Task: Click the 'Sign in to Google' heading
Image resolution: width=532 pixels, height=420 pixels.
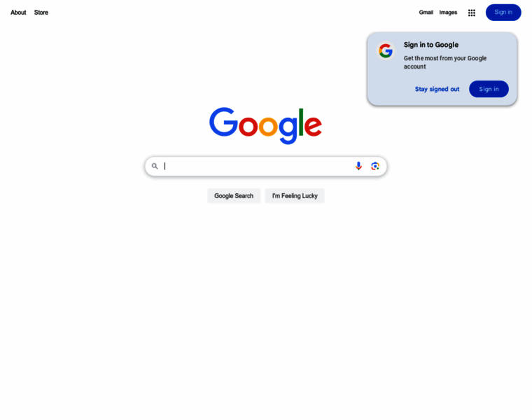Action: [431, 45]
